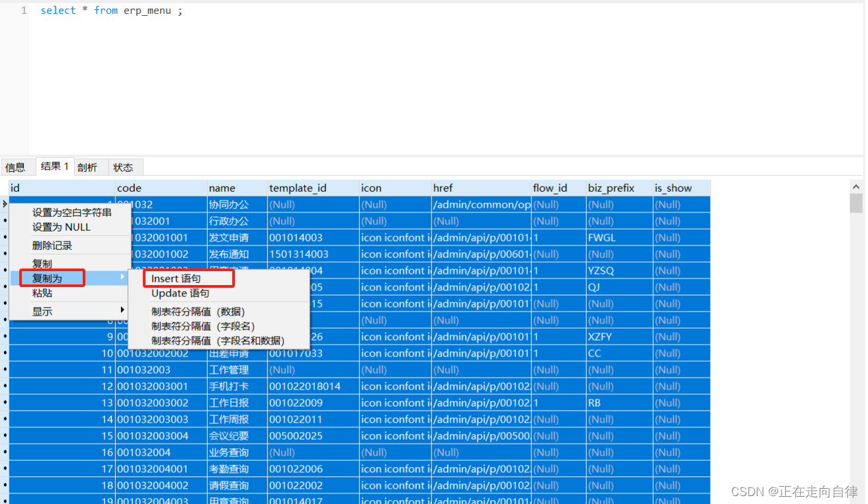Choose Insert 语句 from the submenu
Screen dimensions: 868x504
coord(176,278)
